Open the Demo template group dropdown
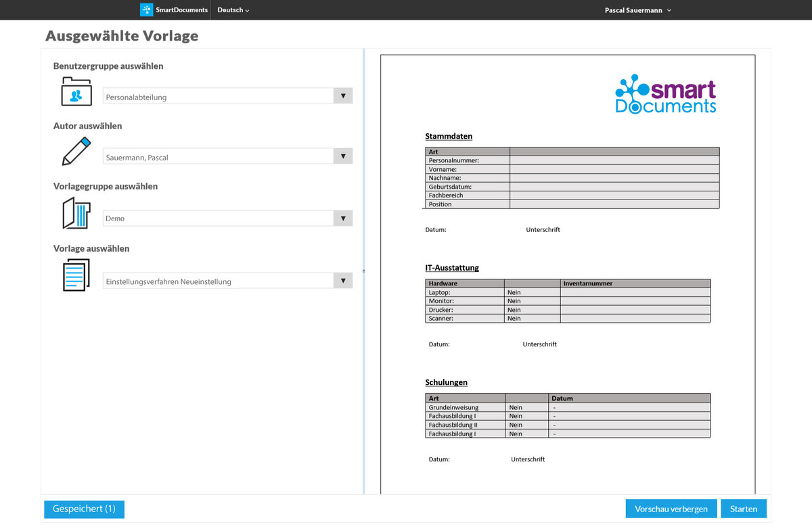 pyautogui.click(x=343, y=218)
